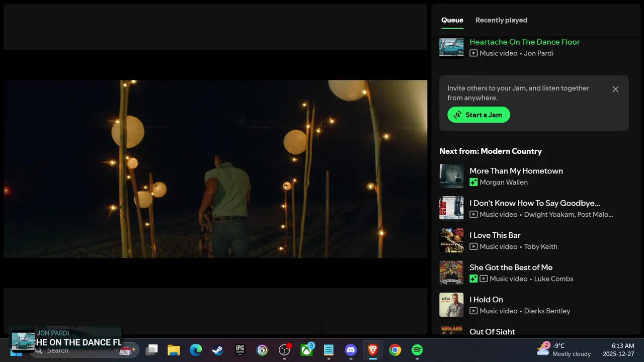
Task: Open File Explorer from the taskbar
Action: (x=174, y=350)
